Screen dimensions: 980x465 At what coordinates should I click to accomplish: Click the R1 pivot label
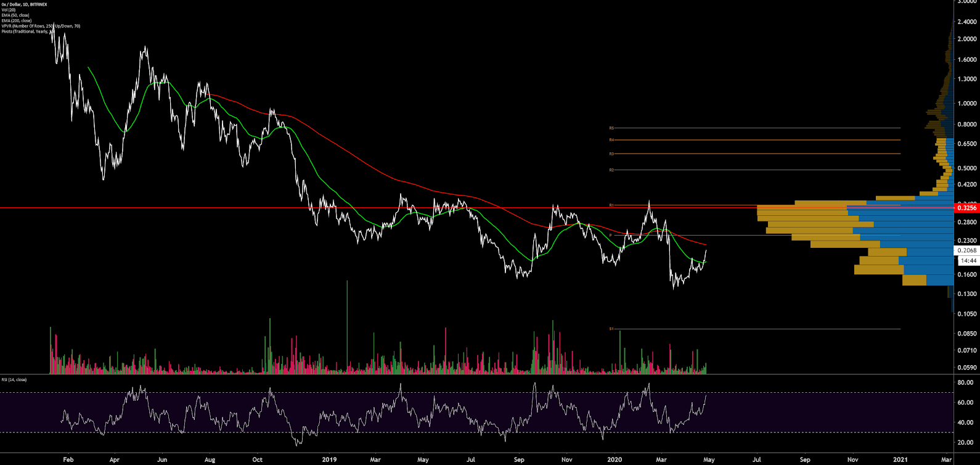[611, 205]
